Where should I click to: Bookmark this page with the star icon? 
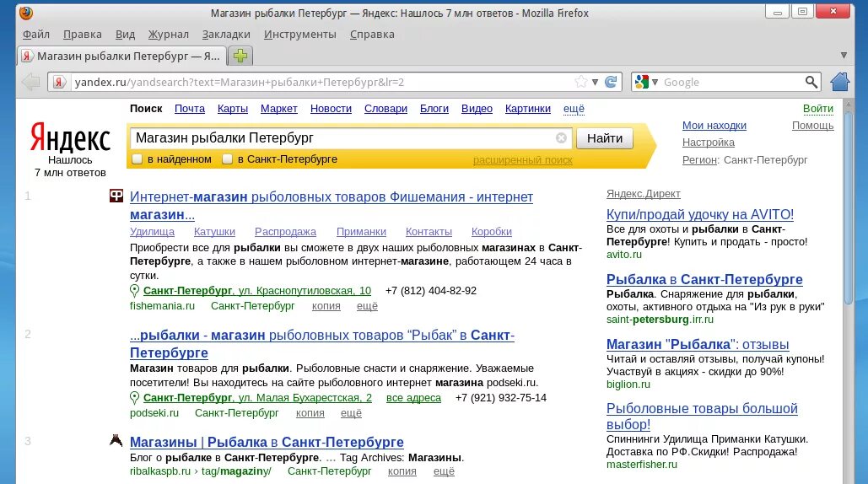(x=580, y=82)
